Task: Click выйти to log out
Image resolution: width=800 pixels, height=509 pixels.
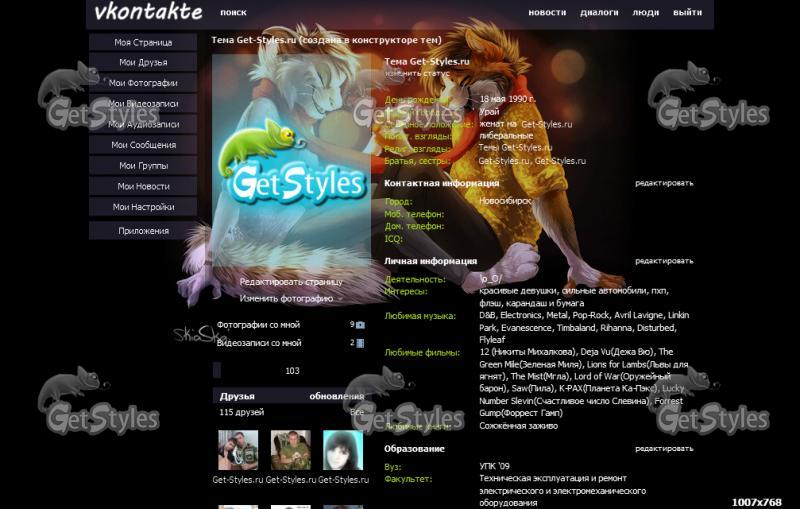Action: coord(687,13)
